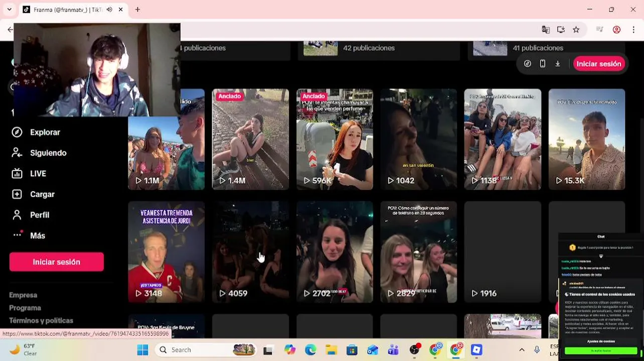This screenshot has width=644, height=361.
Task: Open the video with 15.3K views
Action: point(587,139)
